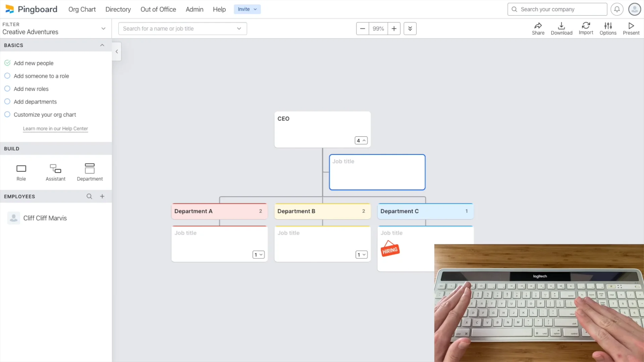The image size is (644, 362).
Task: Collapse the BASICS section
Action: [102, 45]
